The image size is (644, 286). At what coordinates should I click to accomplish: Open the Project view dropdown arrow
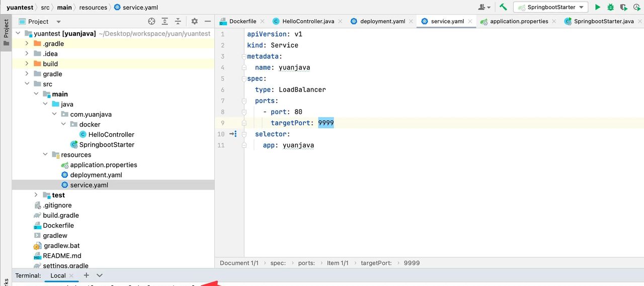click(x=58, y=22)
